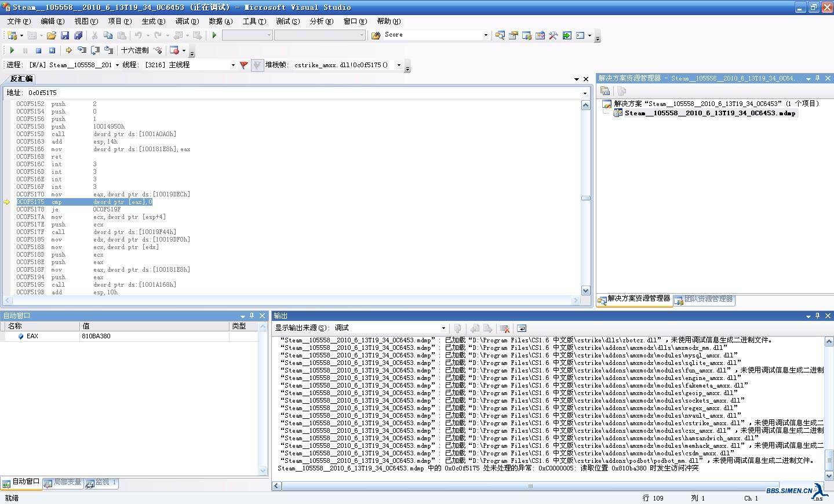
Task: Click Stop Debugging square button
Action: [x=38, y=50]
